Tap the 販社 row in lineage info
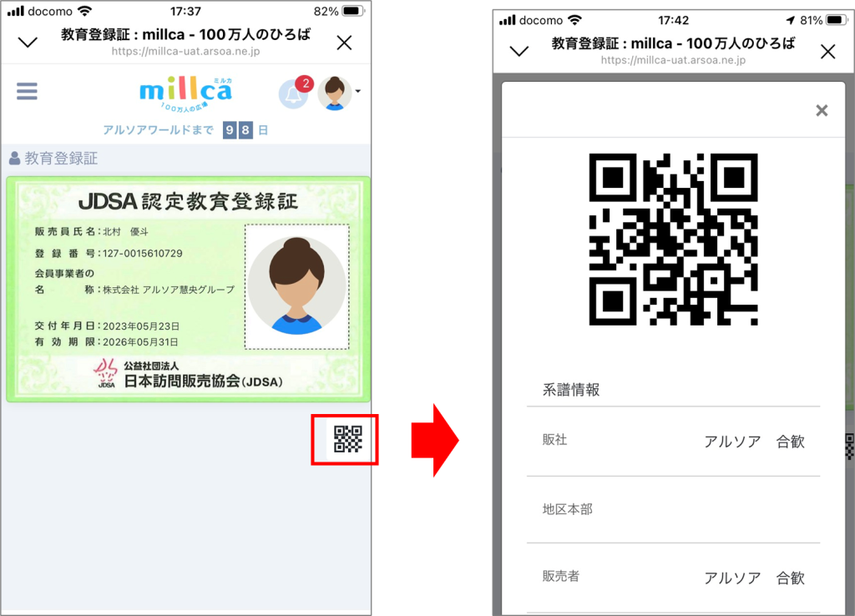Image resolution: width=855 pixels, height=616 pixels. click(x=673, y=441)
